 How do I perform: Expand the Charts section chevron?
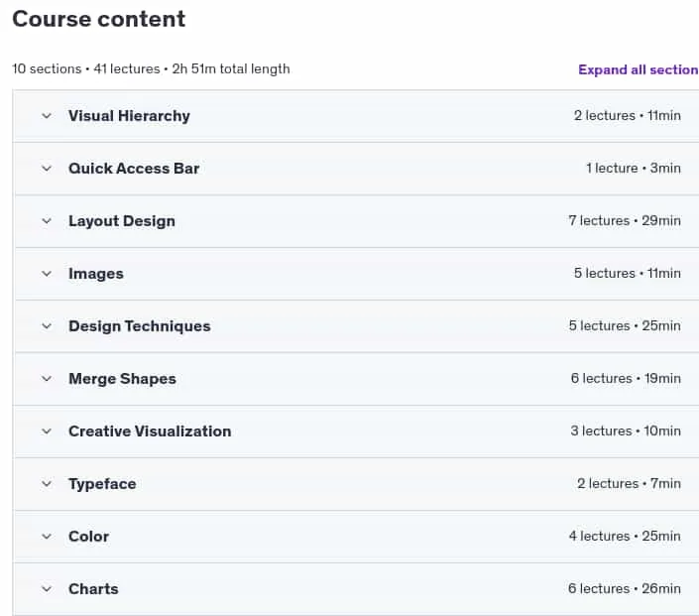(47, 589)
